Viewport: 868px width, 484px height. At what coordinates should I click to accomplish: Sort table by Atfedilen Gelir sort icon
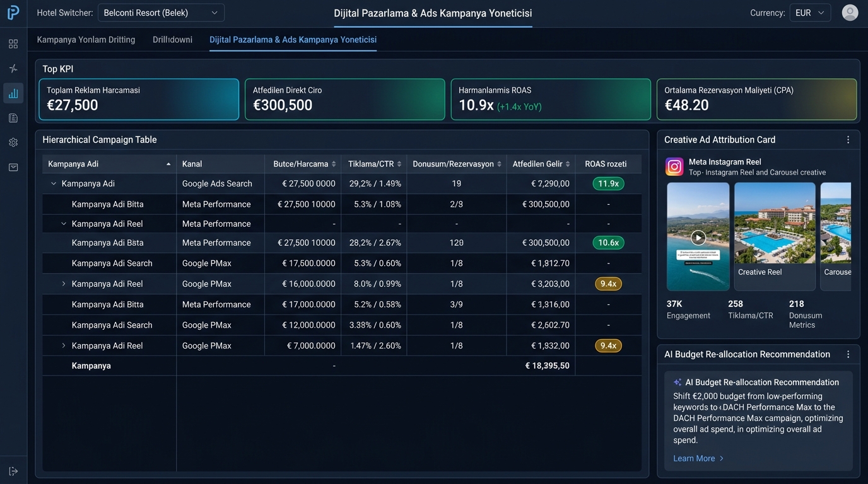[568, 164]
